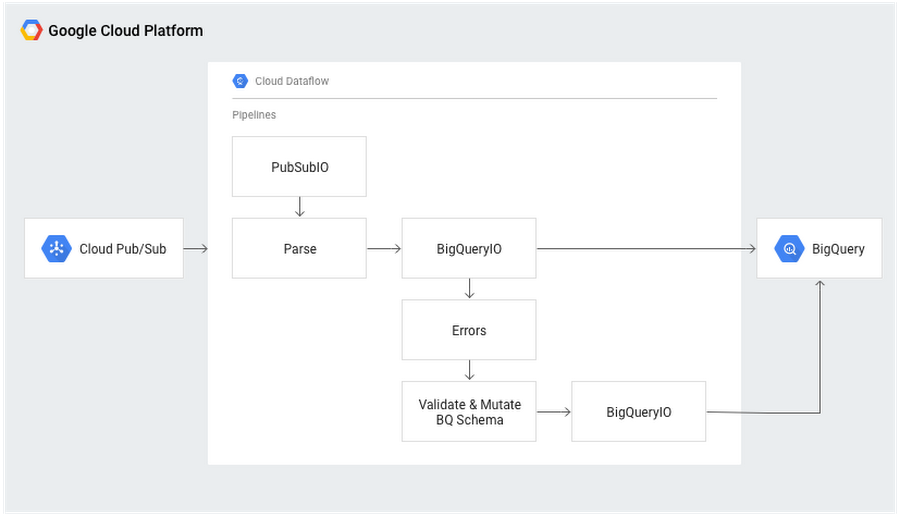Click the Google Cloud Platform hexagon logo

(x=32, y=30)
